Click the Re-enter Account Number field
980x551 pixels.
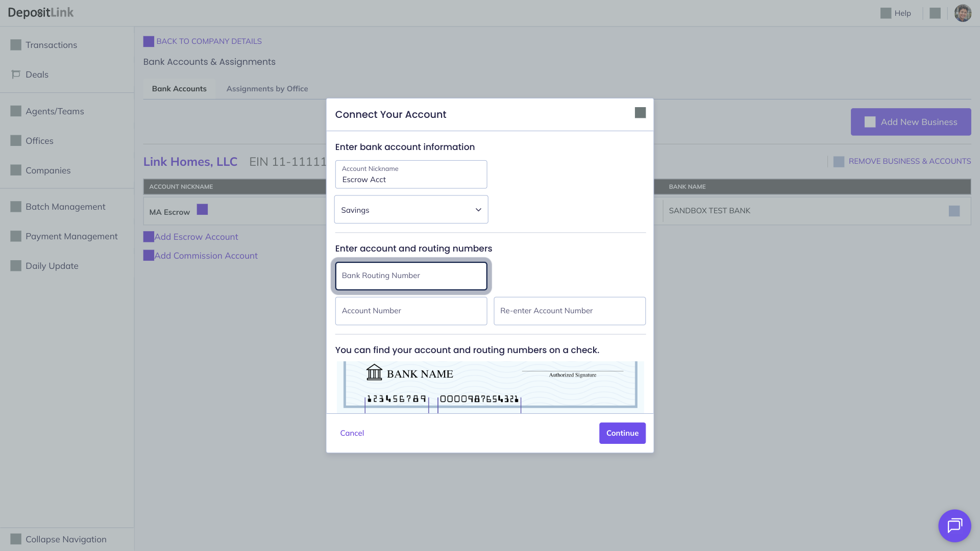click(x=569, y=311)
